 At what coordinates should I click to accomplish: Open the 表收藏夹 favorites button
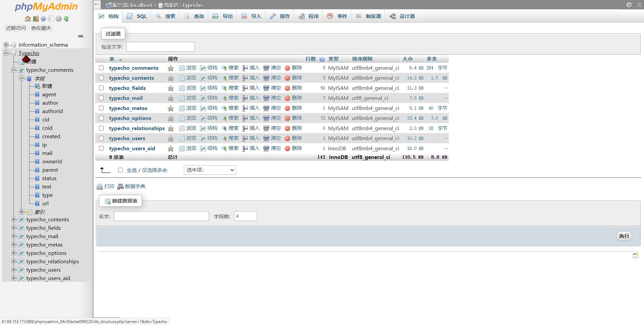coord(41,28)
